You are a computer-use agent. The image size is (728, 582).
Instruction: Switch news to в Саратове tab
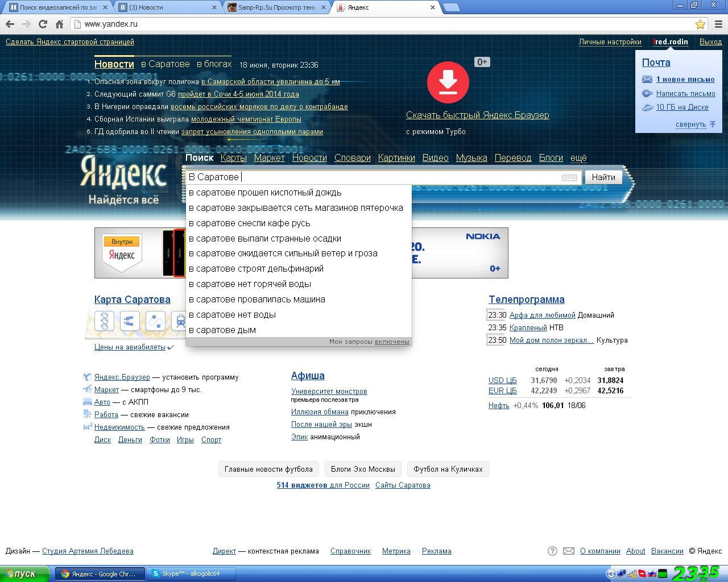(166, 64)
